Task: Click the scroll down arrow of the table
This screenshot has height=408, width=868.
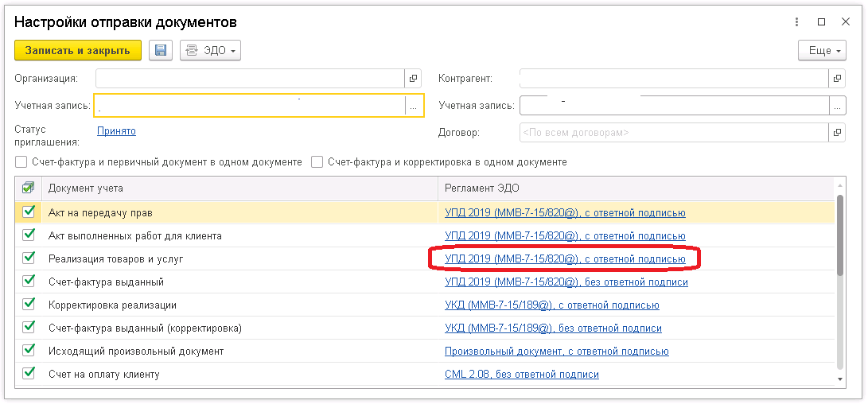Action: point(840,379)
